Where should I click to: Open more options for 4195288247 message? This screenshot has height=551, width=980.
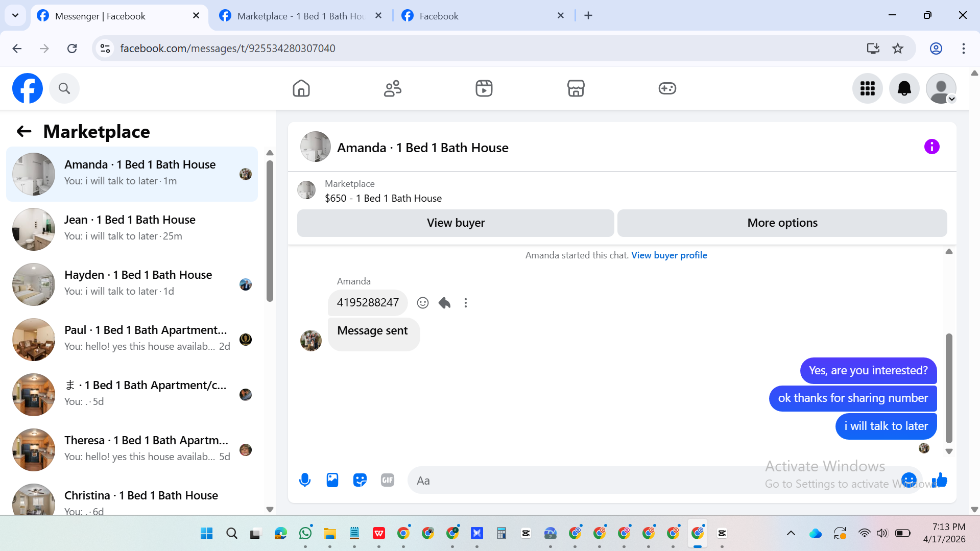466,303
